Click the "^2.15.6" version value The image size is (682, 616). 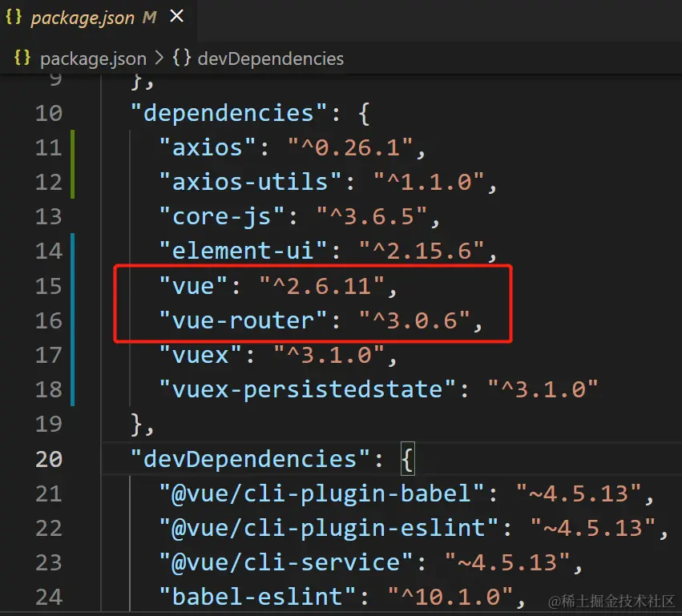click(x=422, y=252)
